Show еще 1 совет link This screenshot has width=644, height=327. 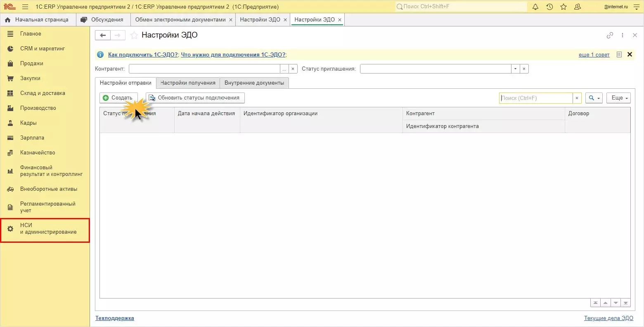[x=594, y=55]
